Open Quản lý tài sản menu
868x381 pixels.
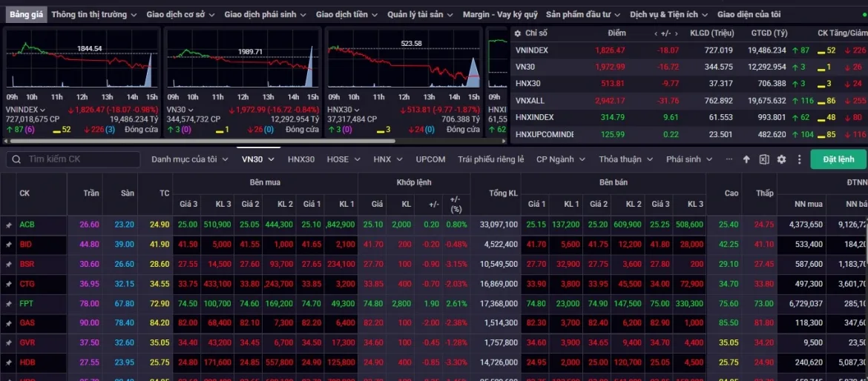tap(421, 14)
